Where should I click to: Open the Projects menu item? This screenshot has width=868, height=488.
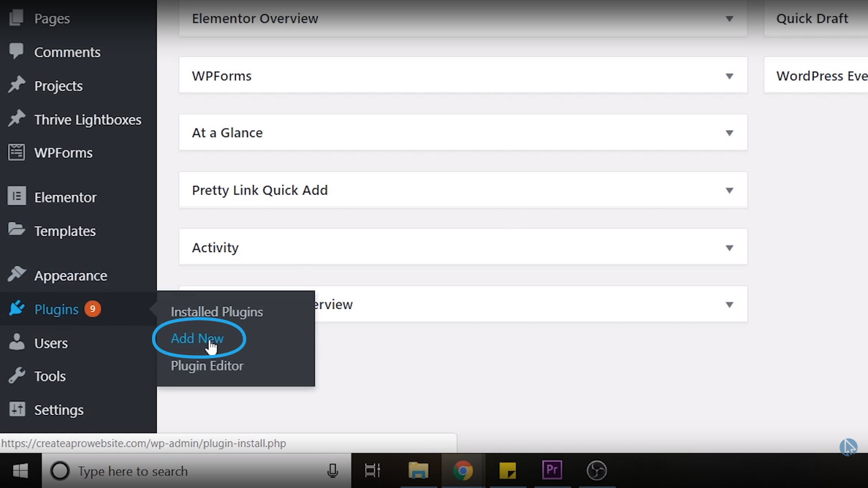[59, 86]
